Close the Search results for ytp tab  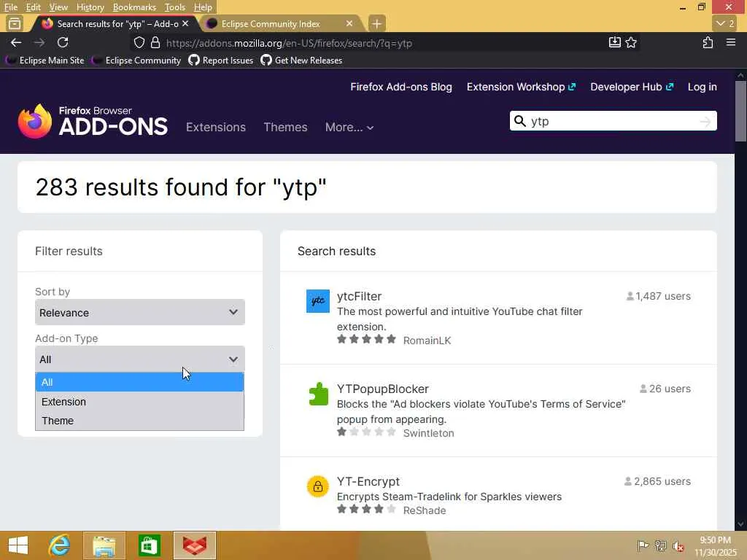(185, 23)
